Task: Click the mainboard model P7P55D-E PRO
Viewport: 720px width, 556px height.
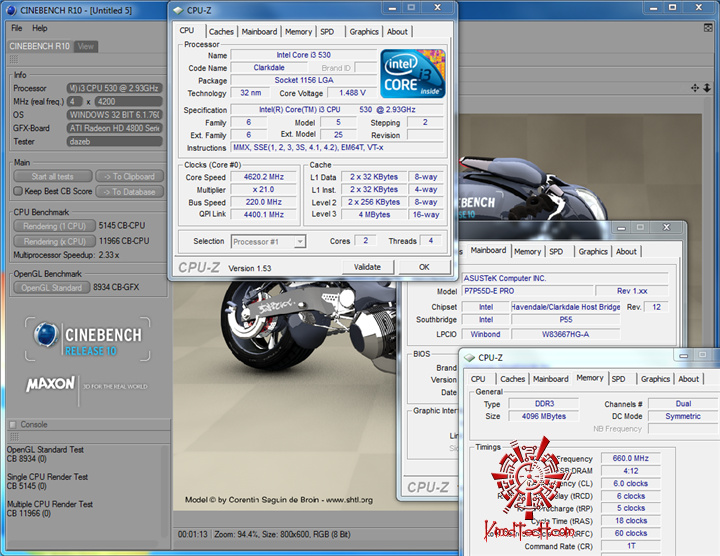Action: (527, 291)
